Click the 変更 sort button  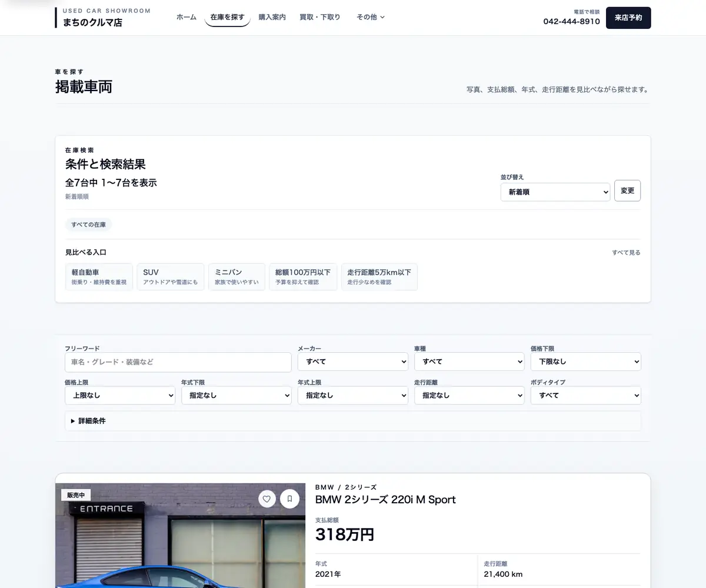628,191
